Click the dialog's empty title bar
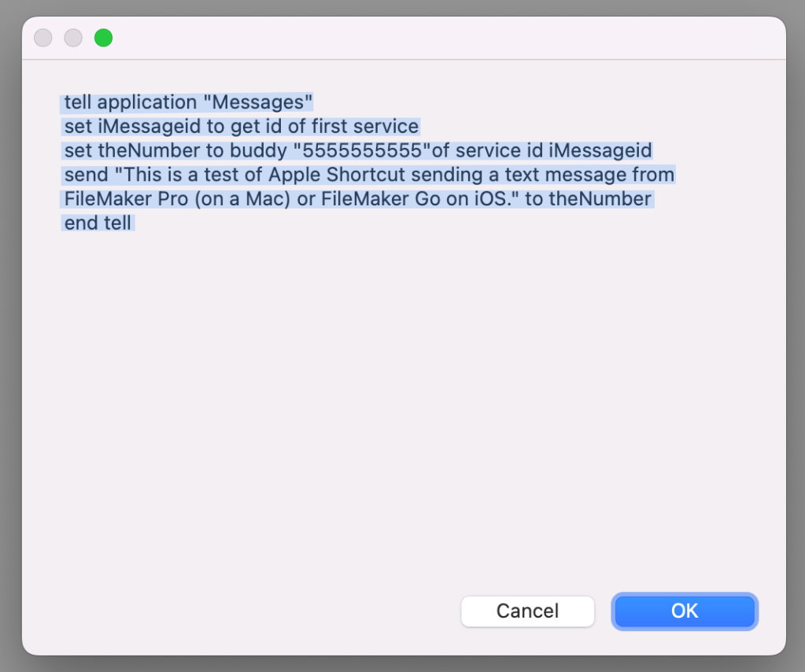 (x=441, y=38)
